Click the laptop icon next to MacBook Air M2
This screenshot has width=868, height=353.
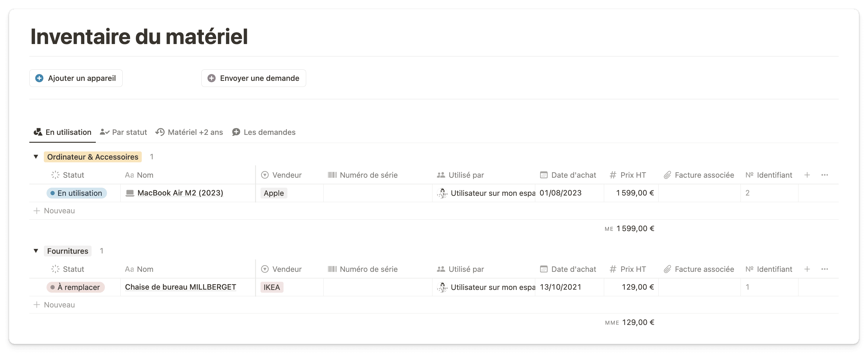tap(130, 193)
